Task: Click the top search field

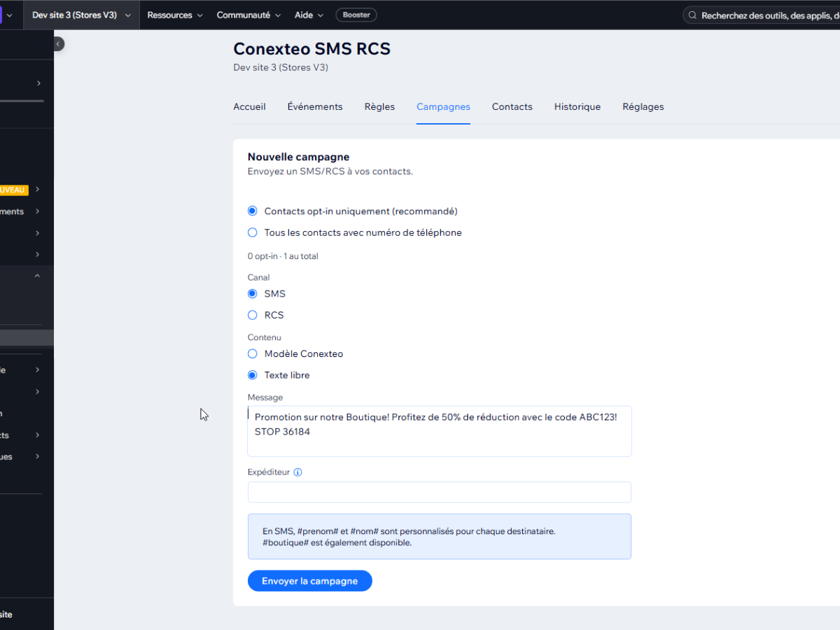Action: tap(761, 15)
